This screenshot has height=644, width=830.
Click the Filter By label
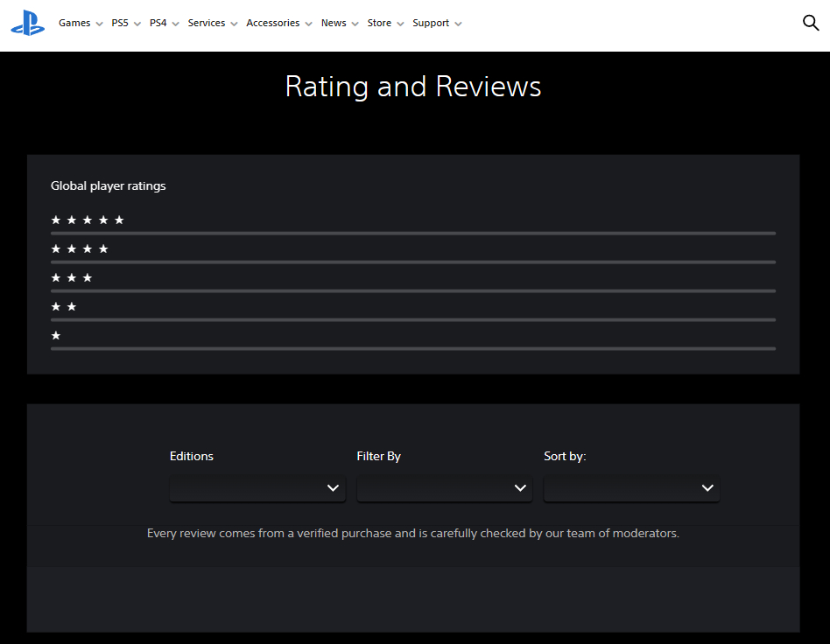tap(378, 456)
